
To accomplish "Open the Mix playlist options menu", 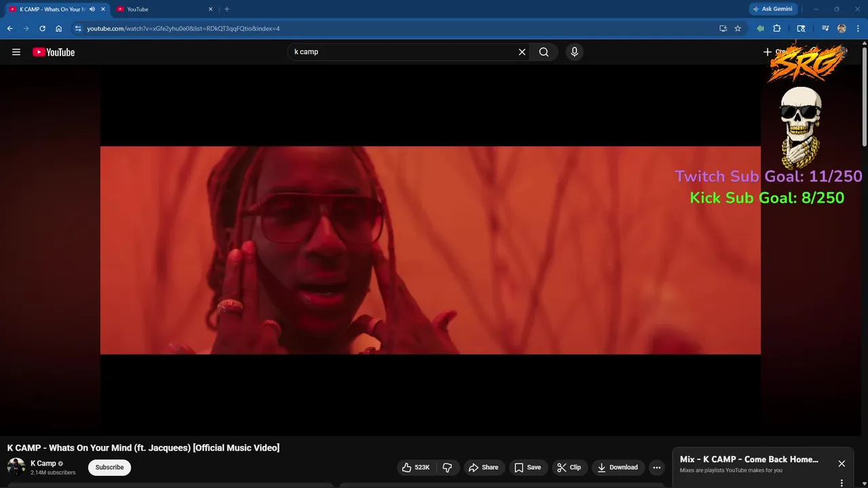I will tap(842, 483).
